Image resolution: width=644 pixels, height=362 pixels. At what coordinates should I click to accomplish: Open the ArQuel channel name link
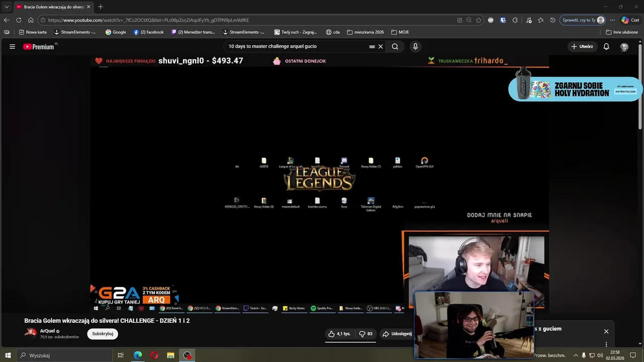(x=47, y=331)
